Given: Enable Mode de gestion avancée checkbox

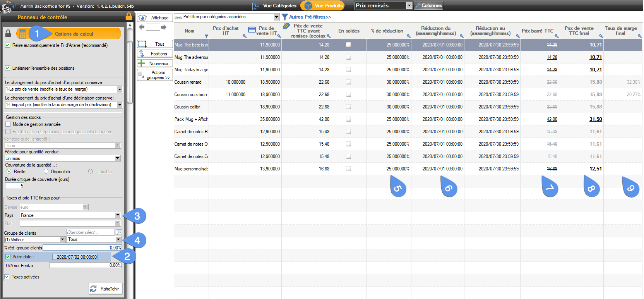Looking at the screenshot, I should [8, 124].
